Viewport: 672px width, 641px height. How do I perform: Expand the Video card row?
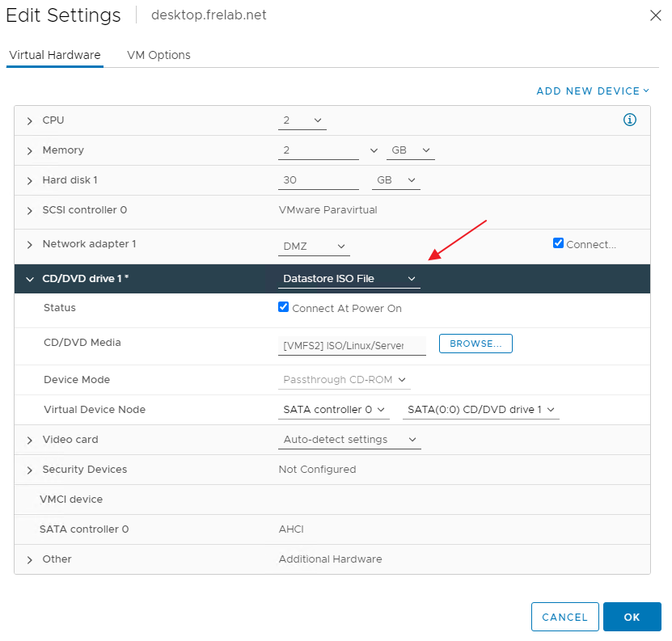pos(30,440)
